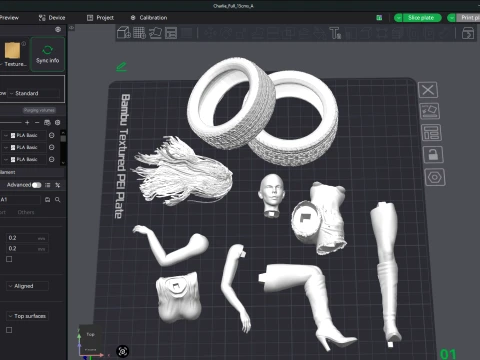Click the list icon beside Advanced toggle
The height and width of the screenshot is (360, 480).
coord(48,185)
